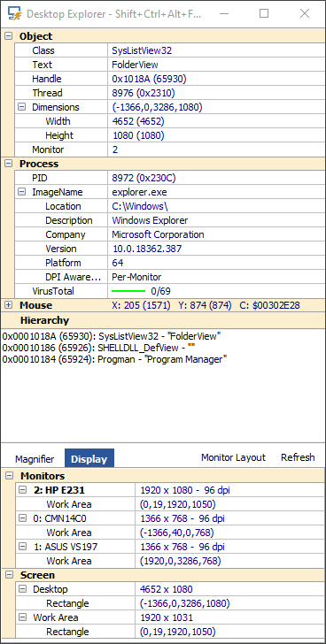Click the Desktop Explorer app icon in title bar
This screenshot has width=326, height=644.
(x=15, y=14)
